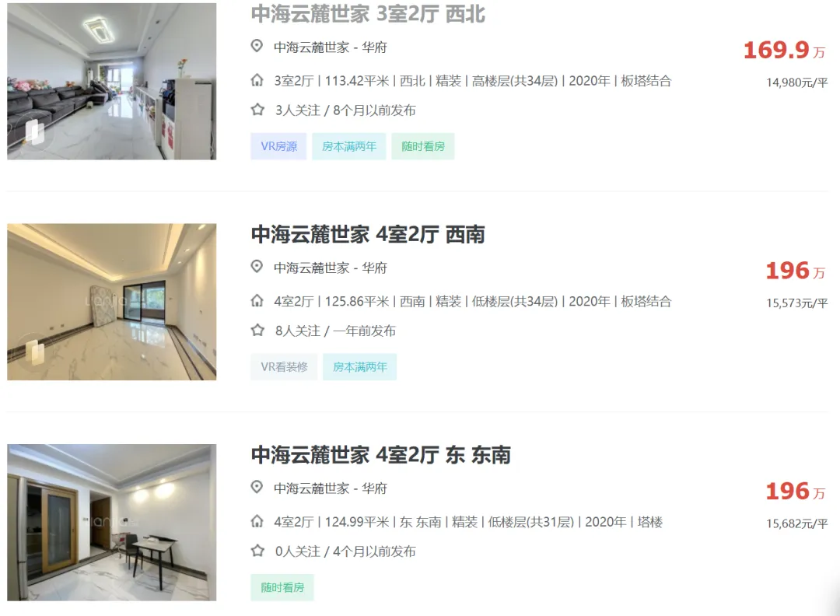Click the house icon beside 113.42平米 details
Viewport: 840px width, 616px height.
coord(257,80)
